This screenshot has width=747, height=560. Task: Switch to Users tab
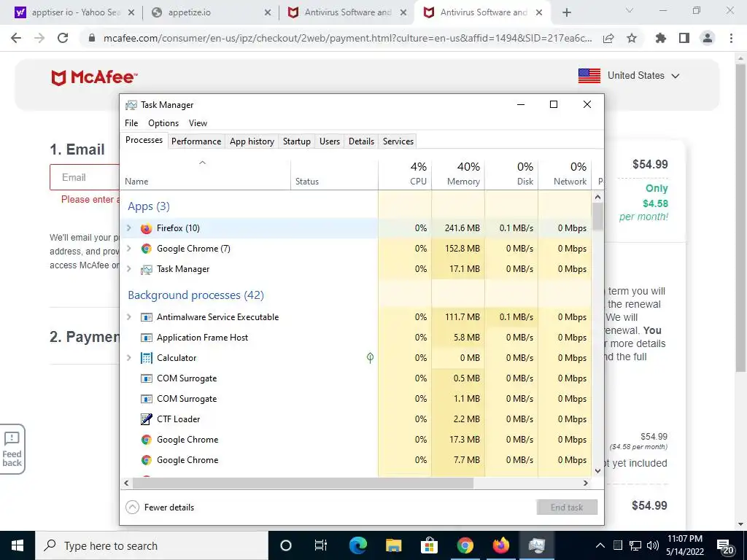pos(330,141)
